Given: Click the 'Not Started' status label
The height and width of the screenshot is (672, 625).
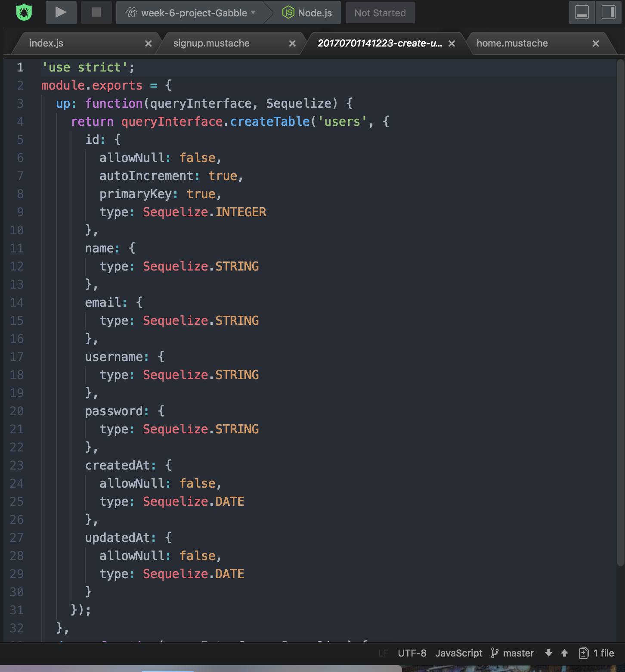Looking at the screenshot, I should pyautogui.click(x=380, y=12).
